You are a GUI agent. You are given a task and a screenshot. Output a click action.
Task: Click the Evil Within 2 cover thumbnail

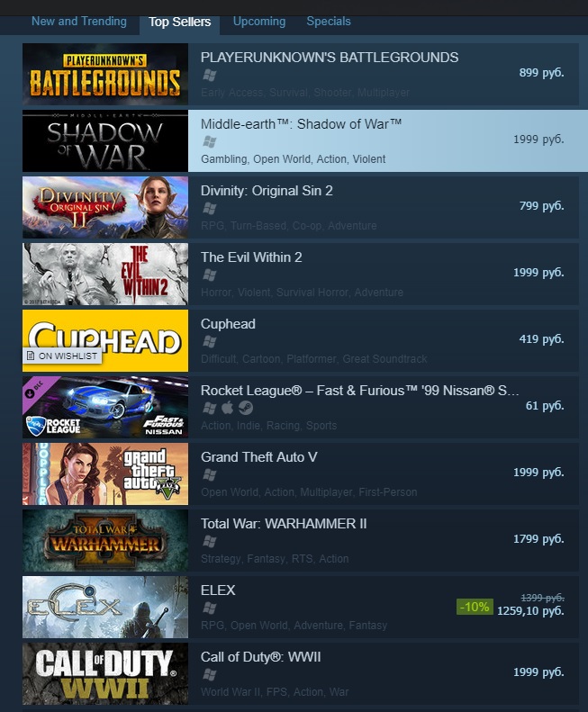pos(105,274)
